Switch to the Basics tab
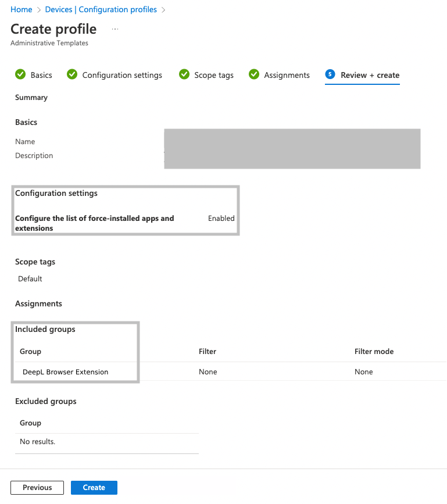Viewport: 447px width, 504px height. pos(41,75)
